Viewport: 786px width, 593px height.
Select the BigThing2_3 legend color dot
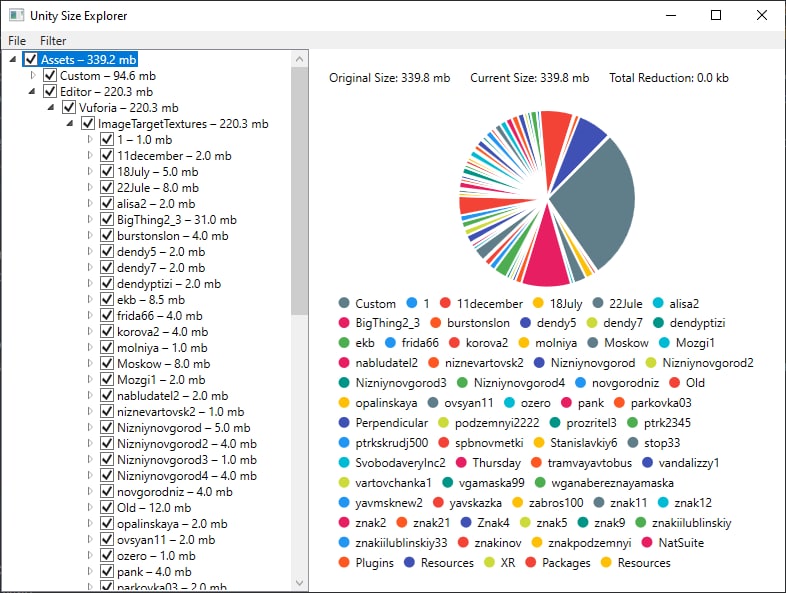(x=344, y=322)
